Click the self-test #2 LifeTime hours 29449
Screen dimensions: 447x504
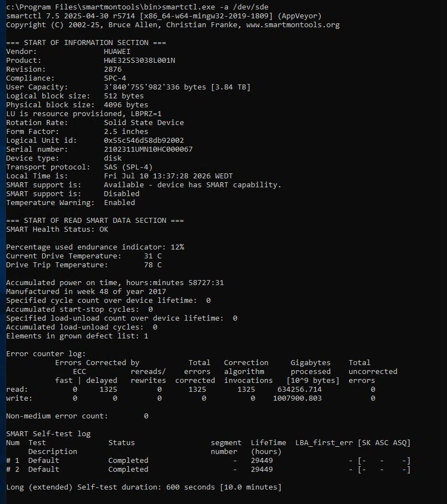(262, 470)
